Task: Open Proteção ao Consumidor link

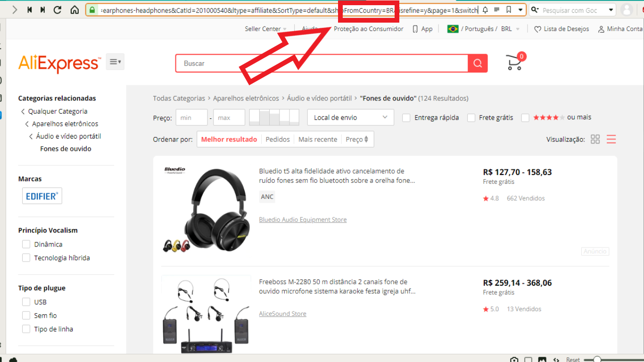Action: pyautogui.click(x=369, y=29)
